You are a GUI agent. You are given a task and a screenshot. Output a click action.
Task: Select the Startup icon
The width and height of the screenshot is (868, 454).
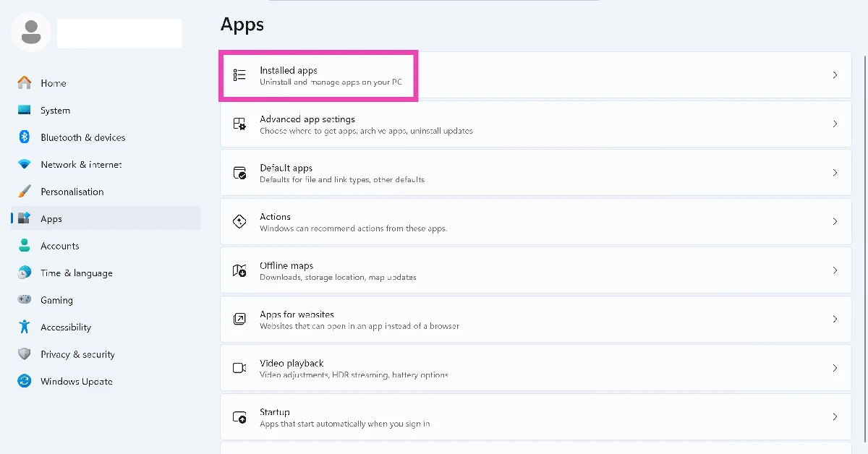click(239, 416)
